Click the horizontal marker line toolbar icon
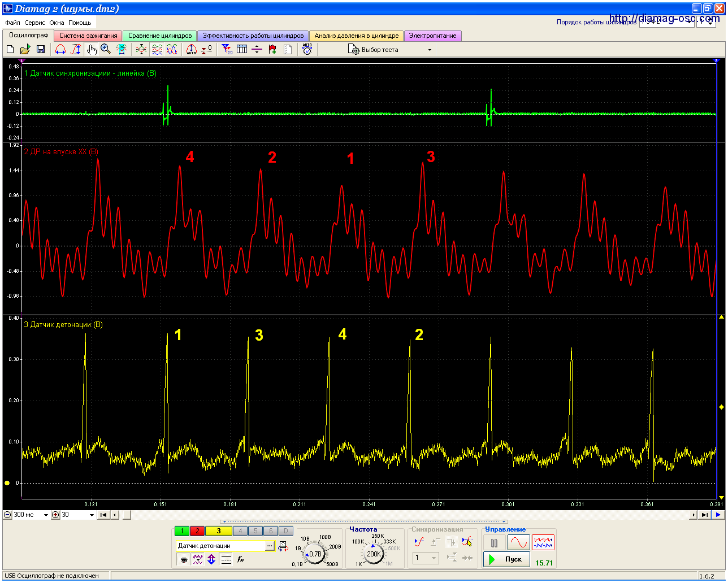The image size is (728, 583). pos(257,50)
